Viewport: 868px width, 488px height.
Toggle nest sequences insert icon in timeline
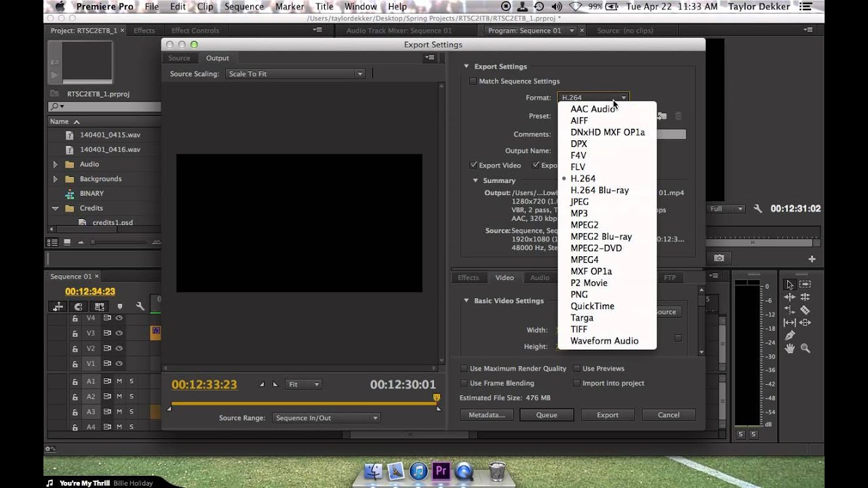(x=58, y=306)
